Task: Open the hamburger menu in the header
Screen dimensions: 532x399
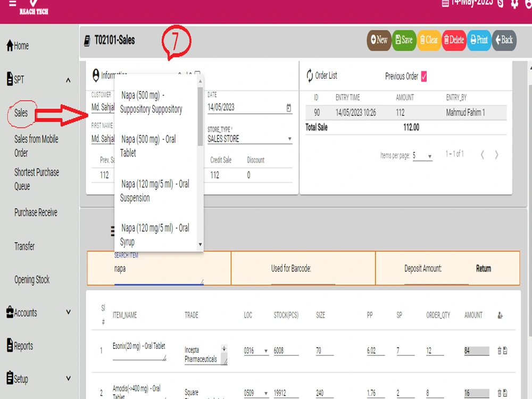Action: (12, 3)
